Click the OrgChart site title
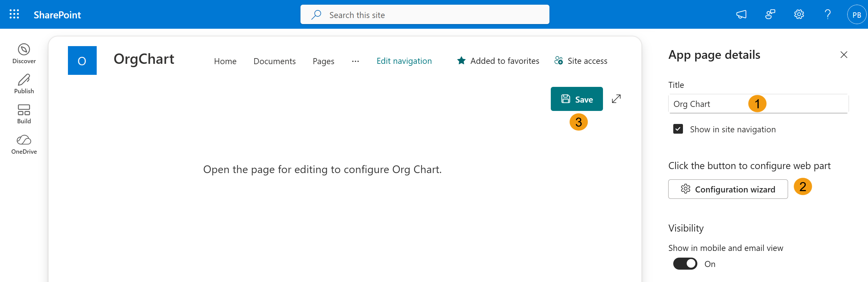Screen dimensions: 868x282 [144, 59]
